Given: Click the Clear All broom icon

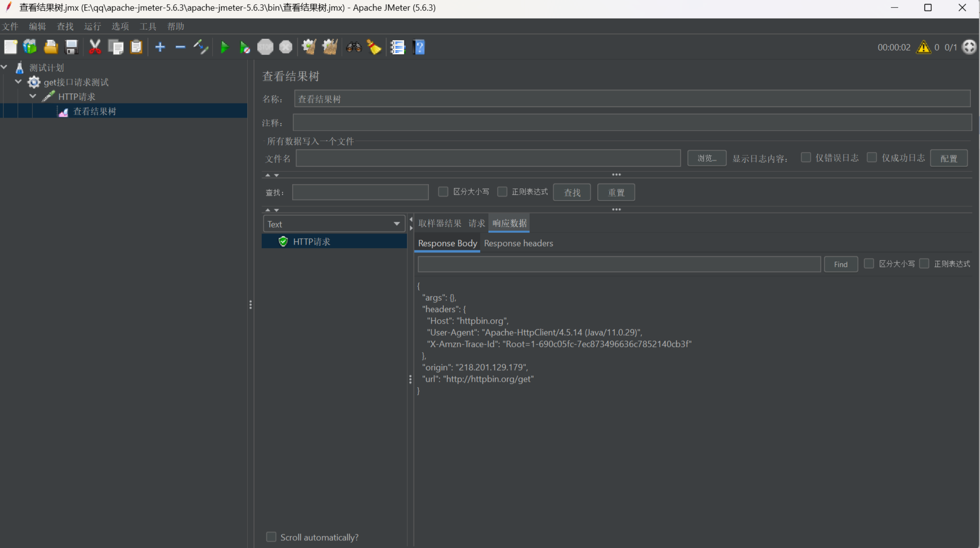Looking at the screenshot, I should (330, 47).
